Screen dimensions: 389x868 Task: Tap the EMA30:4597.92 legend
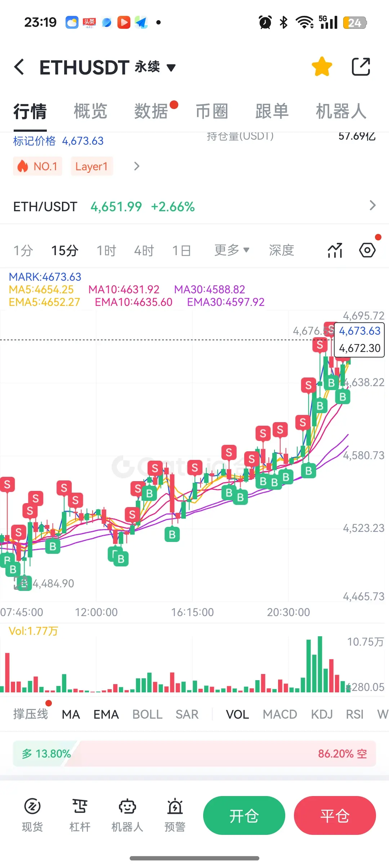(x=226, y=302)
